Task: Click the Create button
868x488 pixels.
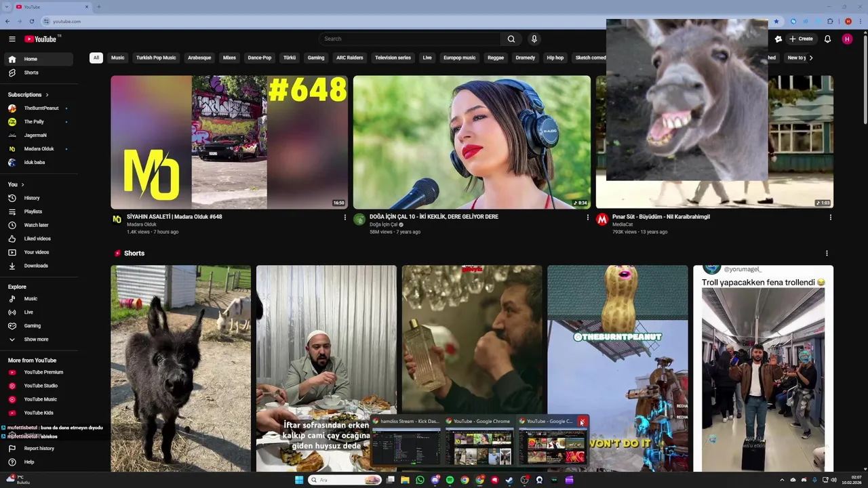Action: coord(801,39)
